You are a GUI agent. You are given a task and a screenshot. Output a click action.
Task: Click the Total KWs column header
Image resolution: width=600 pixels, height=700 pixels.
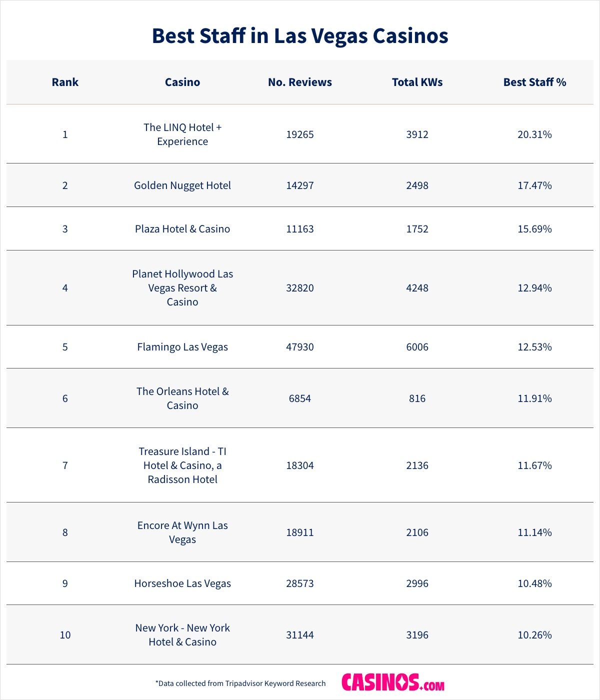pyautogui.click(x=417, y=82)
